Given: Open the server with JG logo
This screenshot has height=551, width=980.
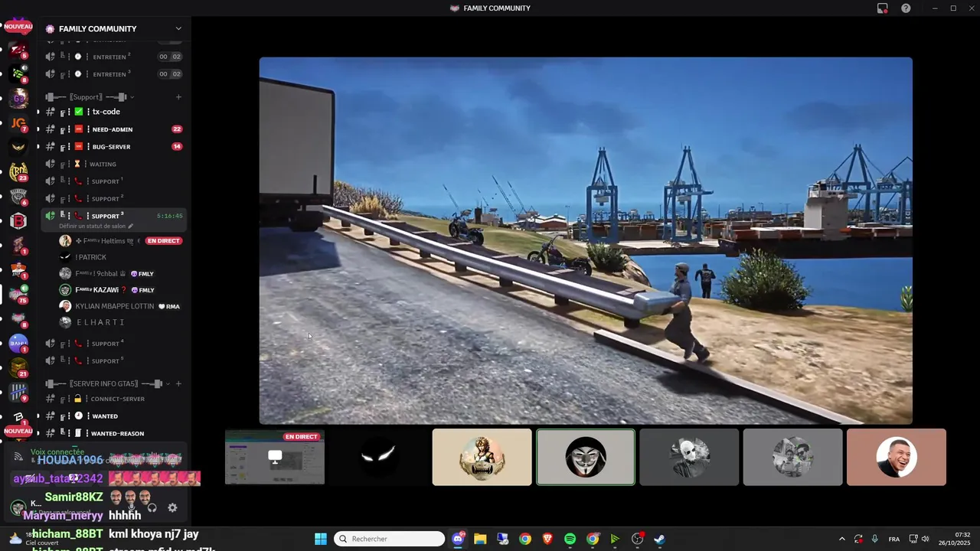Looking at the screenshot, I should click(x=18, y=122).
